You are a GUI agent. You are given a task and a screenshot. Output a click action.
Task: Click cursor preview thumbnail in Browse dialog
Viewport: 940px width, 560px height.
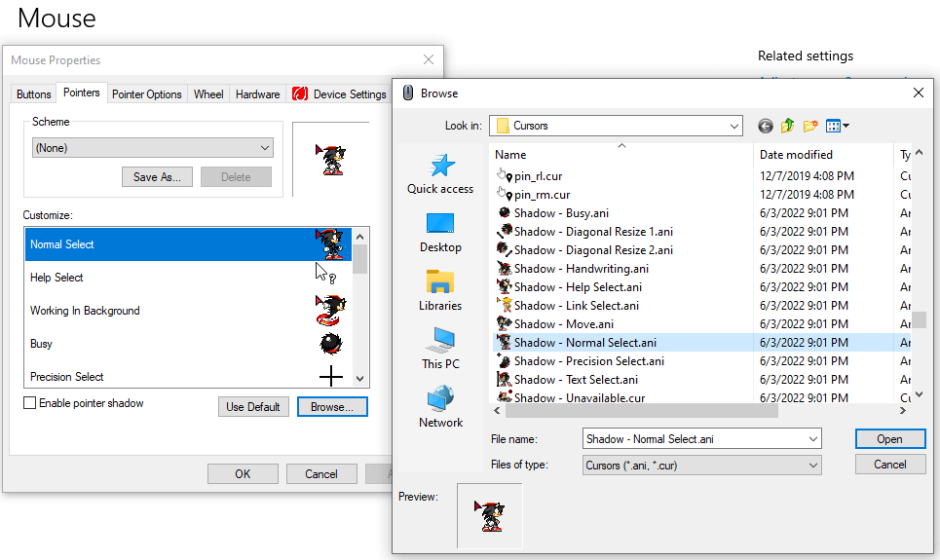pos(489,515)
